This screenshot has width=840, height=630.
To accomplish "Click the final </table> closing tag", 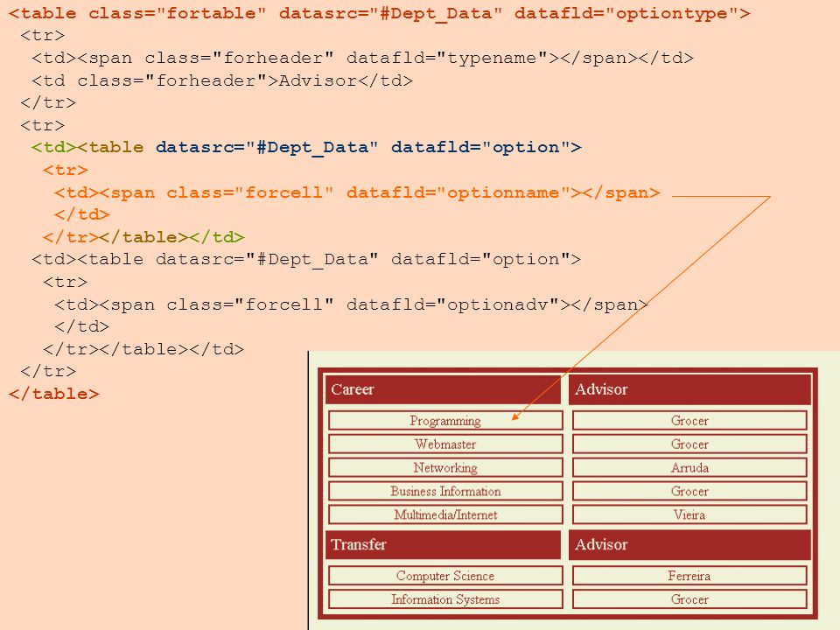I will (54, 394).
